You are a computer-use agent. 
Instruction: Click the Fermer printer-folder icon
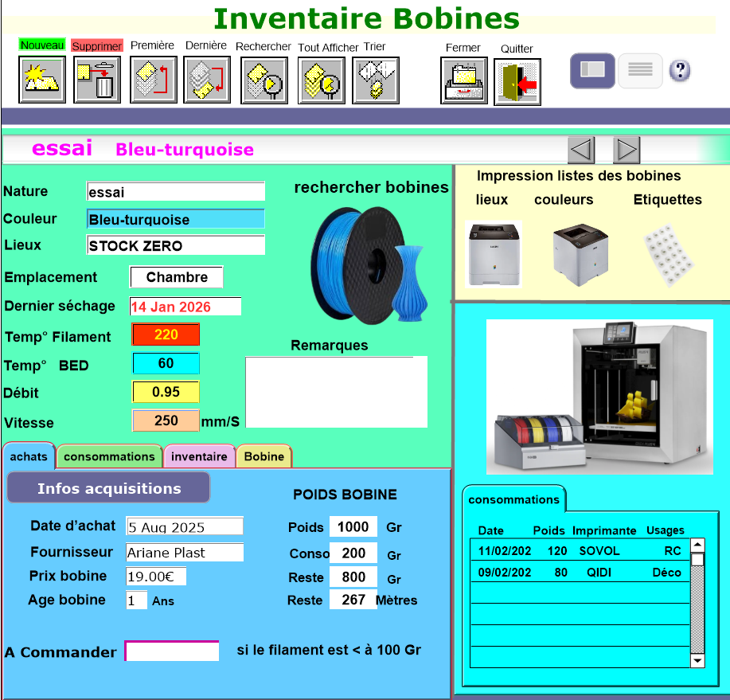(464, 80)
